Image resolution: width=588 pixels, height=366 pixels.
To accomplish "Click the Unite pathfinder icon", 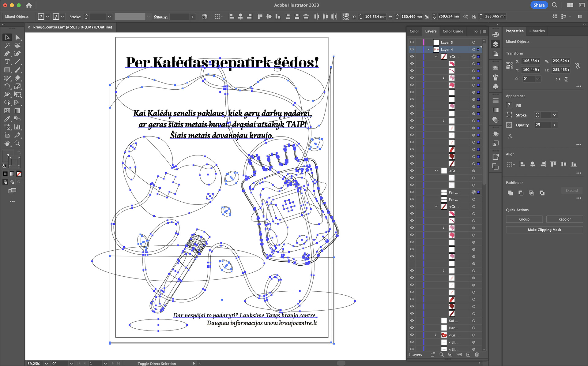I will click(510, 193).
